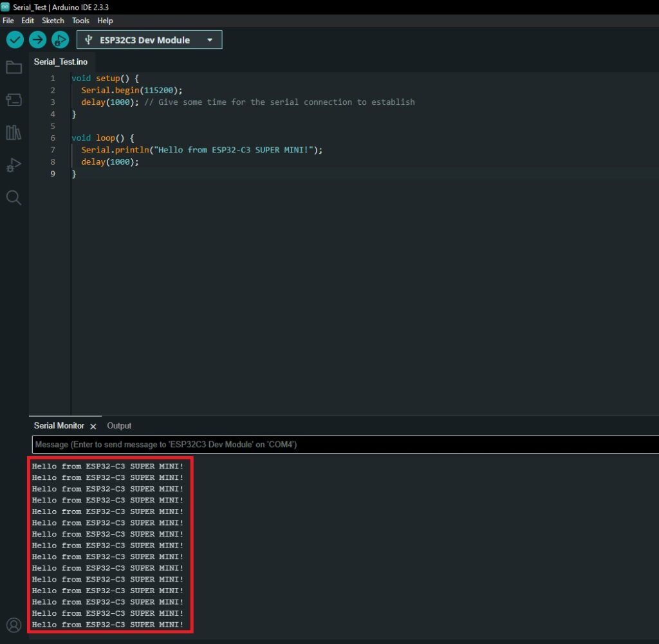The image size is (659, 644).
Task: Click the Verify sketch checkmark icon
Action: [x=14, y=39]
